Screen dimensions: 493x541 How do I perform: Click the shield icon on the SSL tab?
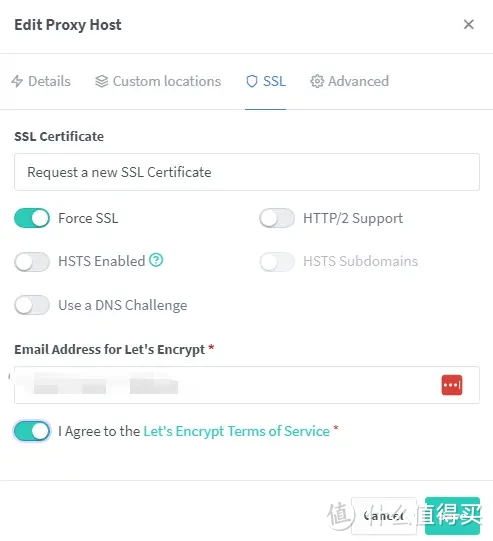252,81
